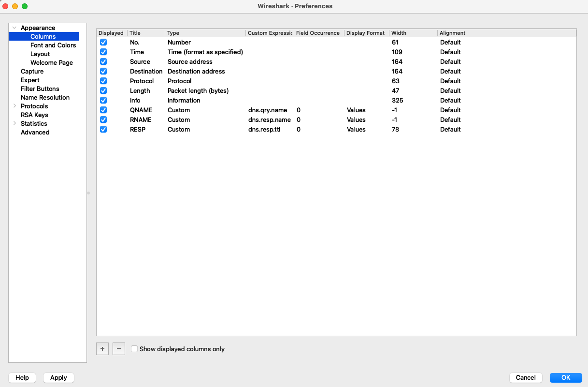Open Name Resolution preferences
Screen dimensions: 588x387
point(45,97)
